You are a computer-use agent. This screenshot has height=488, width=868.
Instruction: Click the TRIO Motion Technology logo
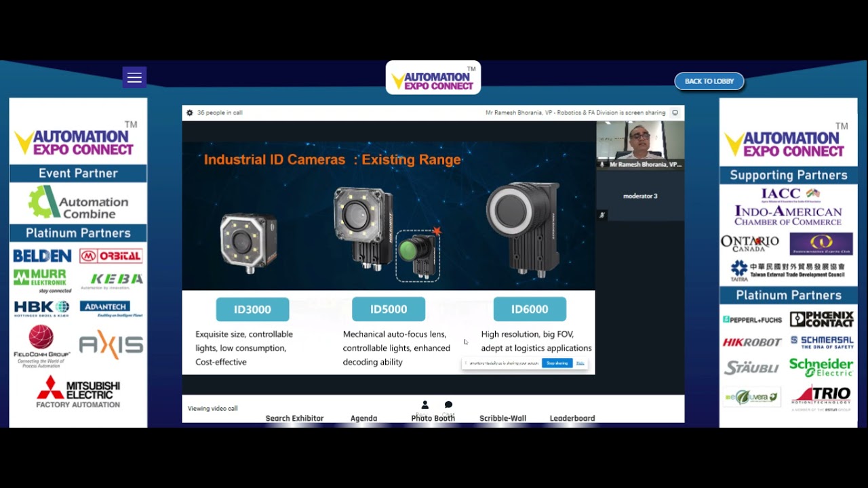pos(822,398)
